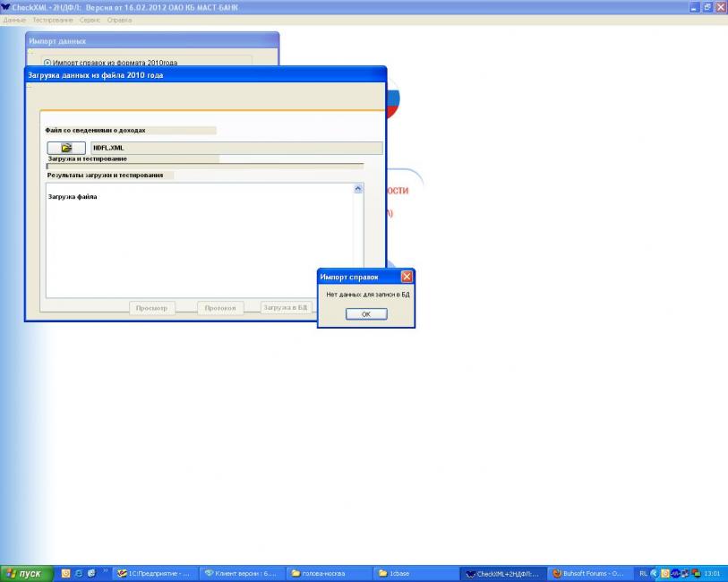Select 'Импорт справок из формата 2010года' radio button

point(47,63)
